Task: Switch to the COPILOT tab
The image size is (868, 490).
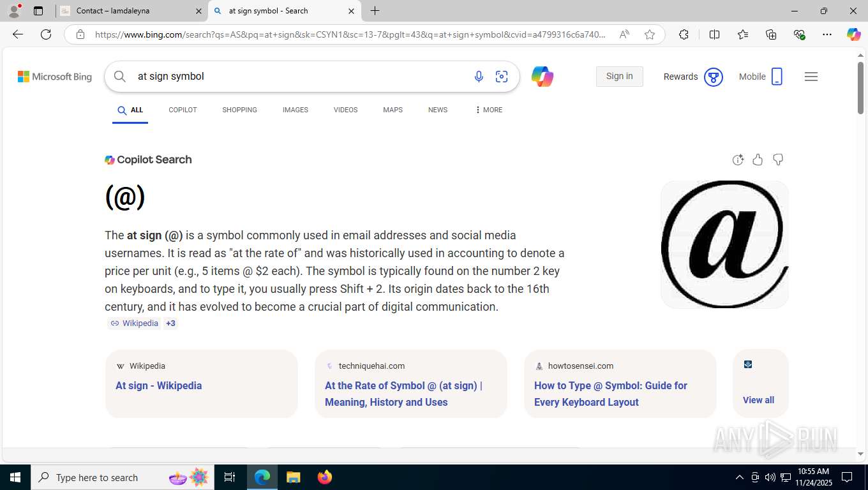Action: [183, 110]
